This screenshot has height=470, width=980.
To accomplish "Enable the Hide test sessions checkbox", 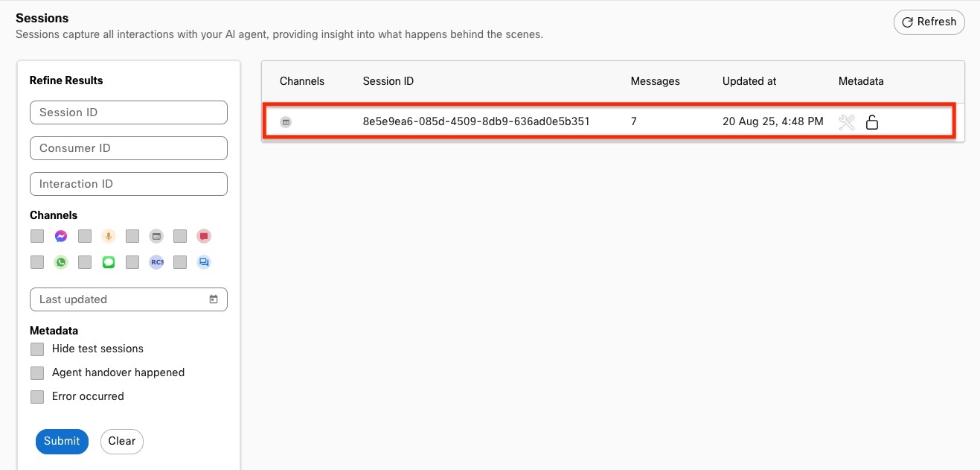I will [x=37, y=349].
